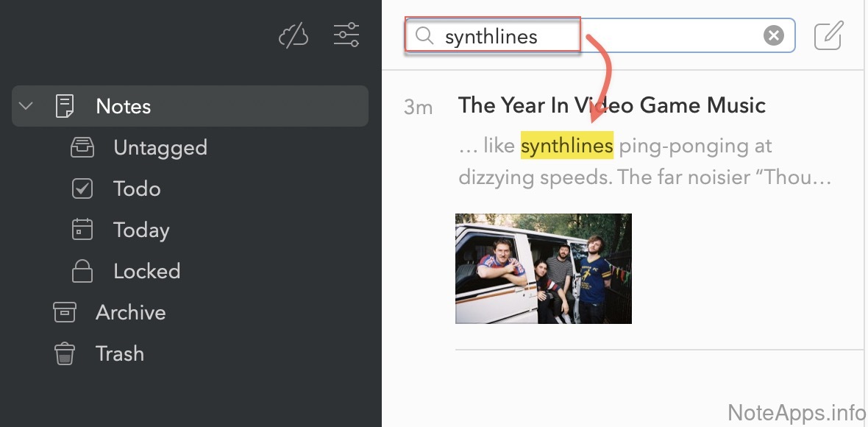Click the Today calendar icon
868x427 pixels.
pyautogui.click(x=82, y=230)
